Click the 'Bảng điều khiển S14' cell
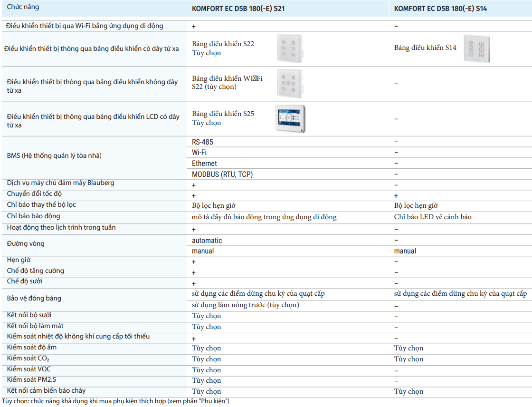 tap(425, 48)
